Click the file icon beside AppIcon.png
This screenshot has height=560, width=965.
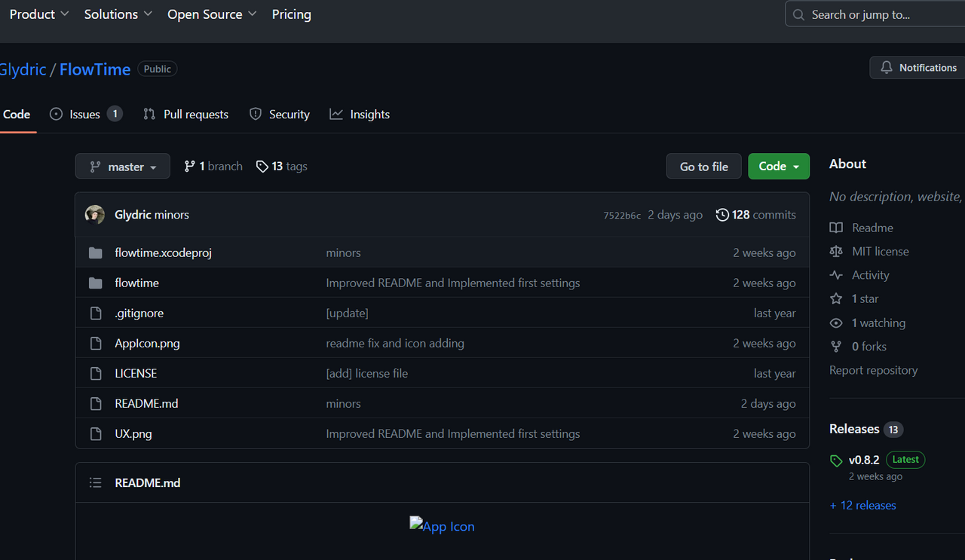[x=96, y=344]
